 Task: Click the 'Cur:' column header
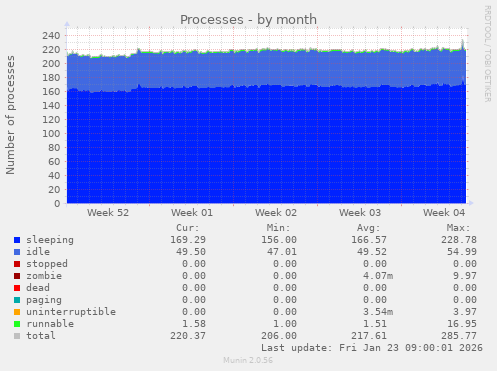tap(188, 228)
